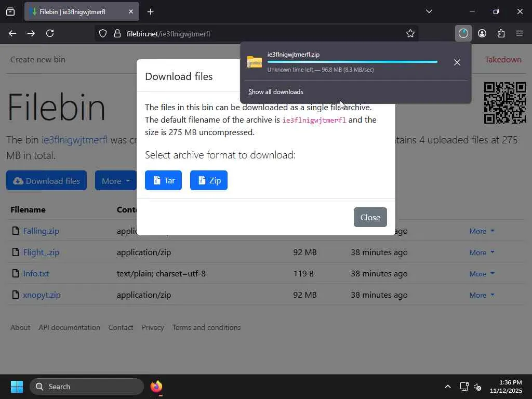Open the Privacy footer link
This screenshot has height=399, width=532.
coord(153,327)
